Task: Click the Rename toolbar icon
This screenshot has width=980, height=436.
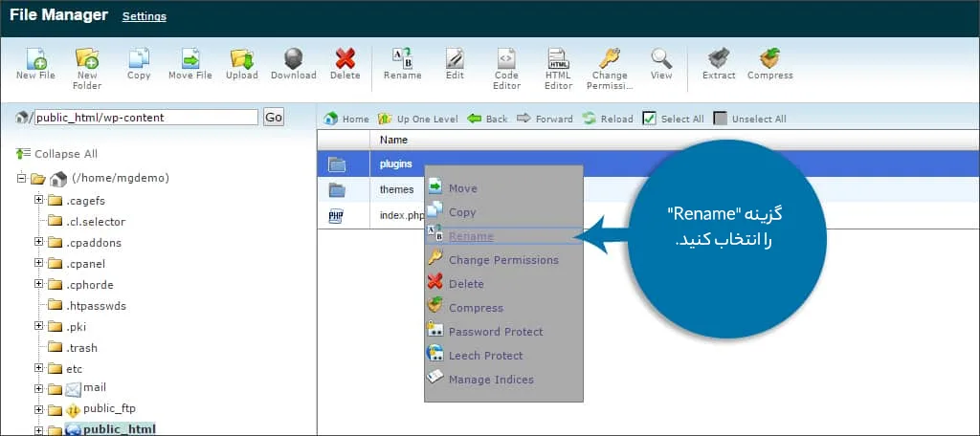Action: (403, 58)
